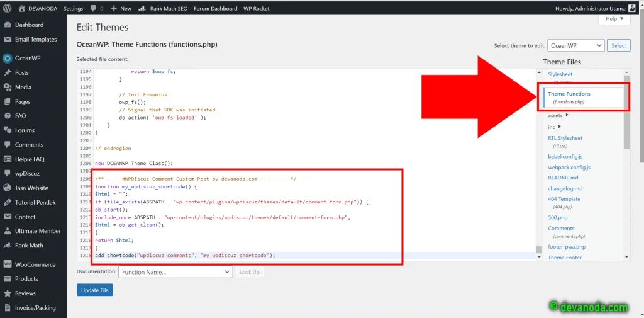Open the DEVANODA site name menu

[43, 8]
